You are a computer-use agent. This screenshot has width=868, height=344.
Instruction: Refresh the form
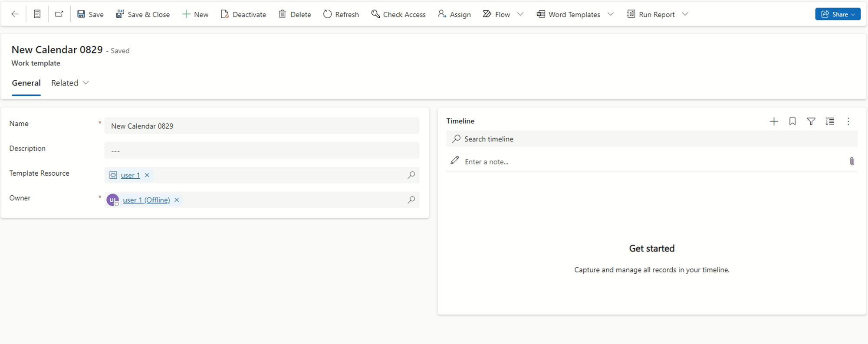[341, 14]
